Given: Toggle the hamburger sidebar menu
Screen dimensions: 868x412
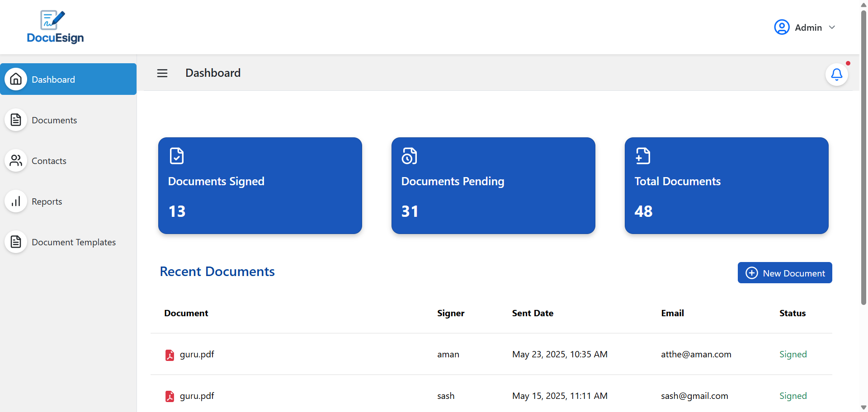Looking at the screenshot, I should click(x=162, y=73).
